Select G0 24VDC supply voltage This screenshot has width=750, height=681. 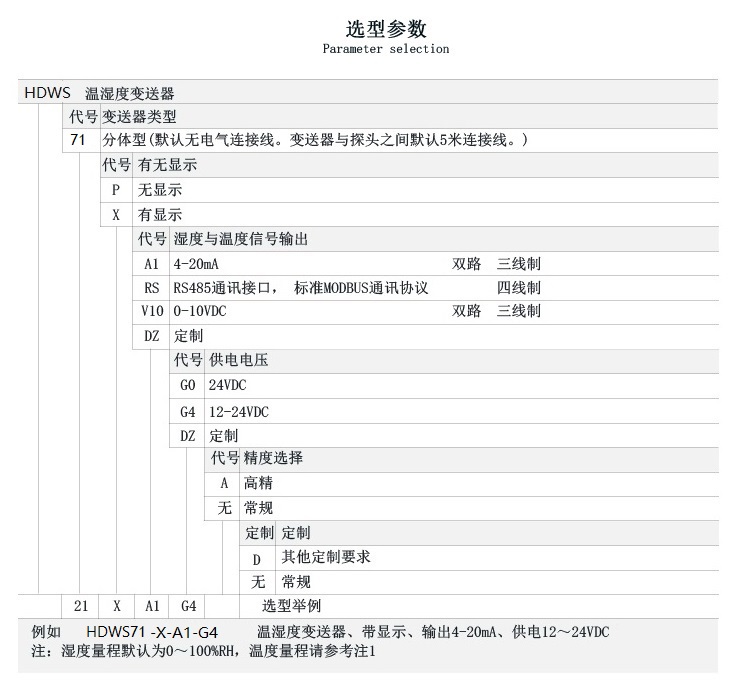[x=444, y=385]
